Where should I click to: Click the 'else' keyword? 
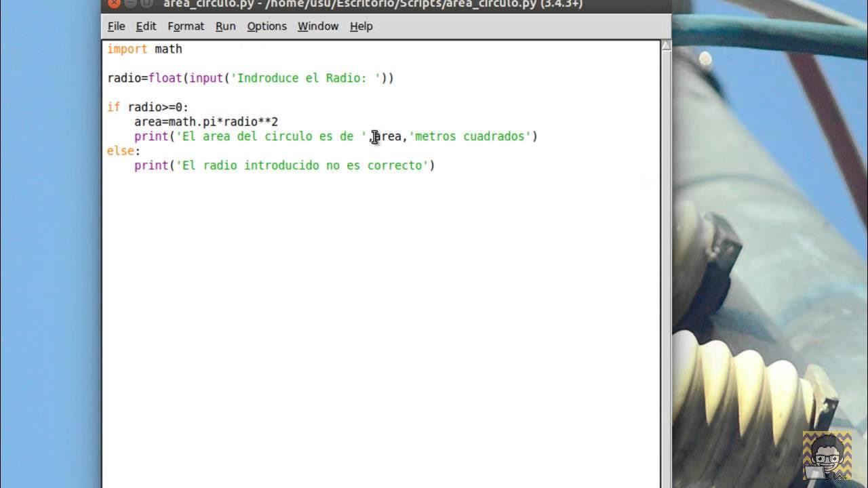pos(121,151)
